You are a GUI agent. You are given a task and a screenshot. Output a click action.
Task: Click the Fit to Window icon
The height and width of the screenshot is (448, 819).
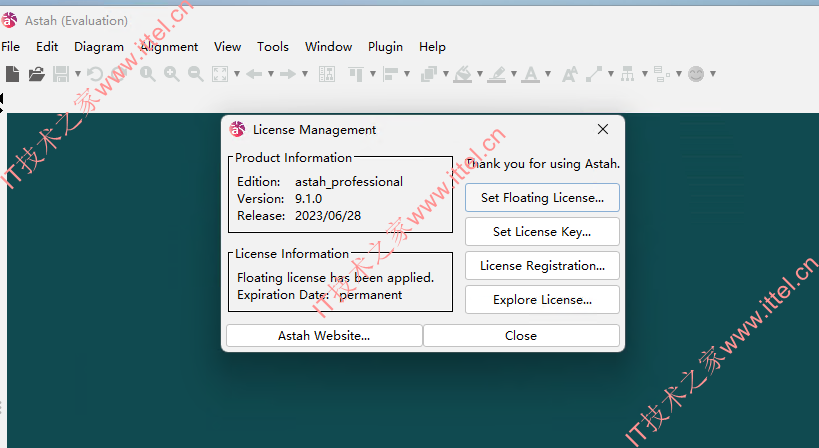tap(220, 74)
